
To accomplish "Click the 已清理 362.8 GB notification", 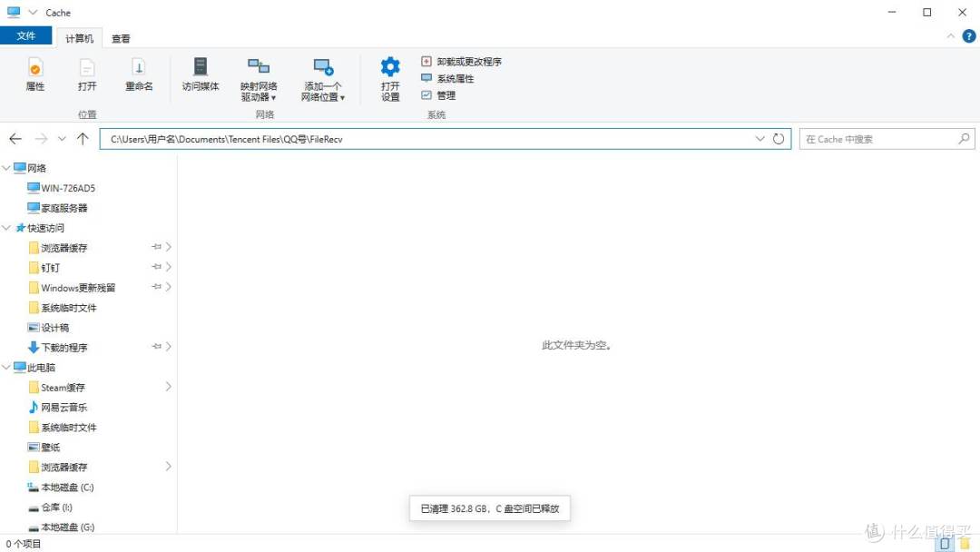I will [489, 508].
